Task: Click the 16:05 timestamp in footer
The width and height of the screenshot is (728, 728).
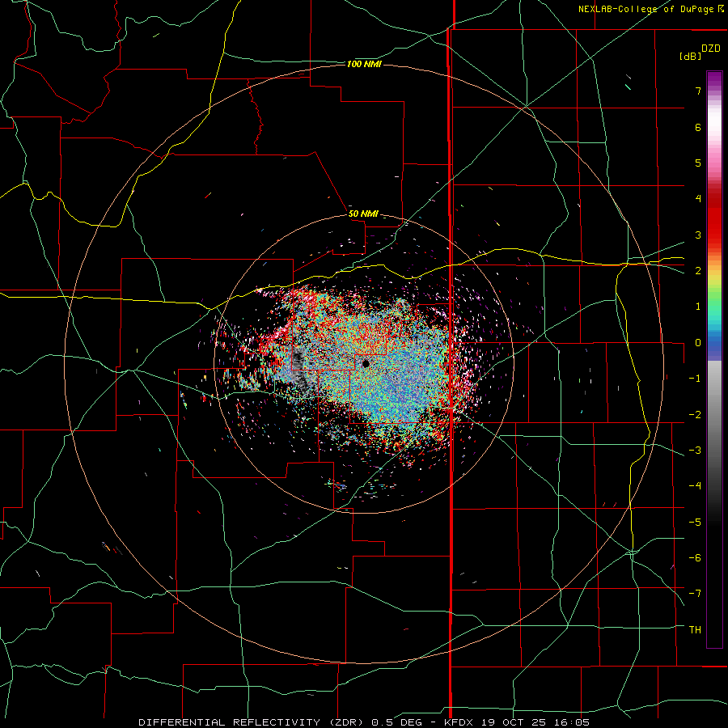Action: coord(572,722)
